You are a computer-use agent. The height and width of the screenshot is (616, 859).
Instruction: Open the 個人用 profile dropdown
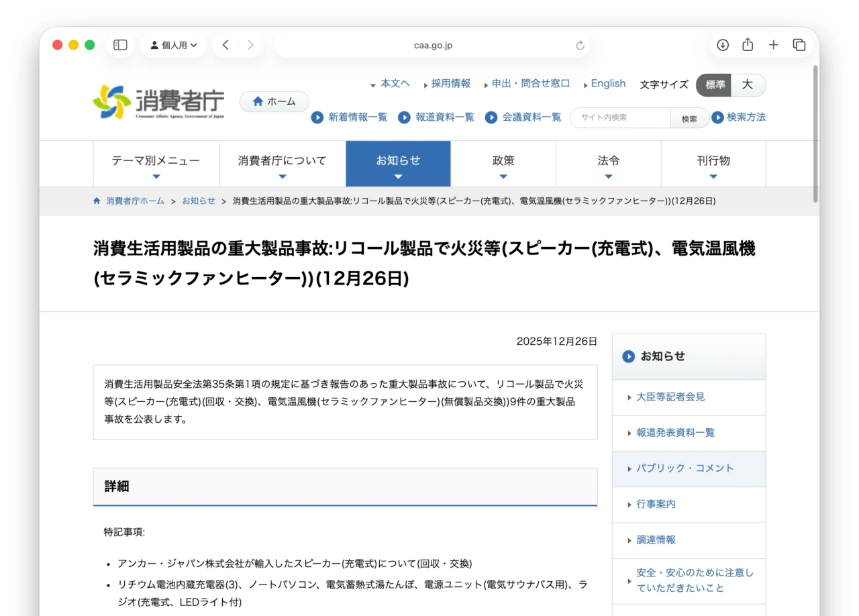173,45
